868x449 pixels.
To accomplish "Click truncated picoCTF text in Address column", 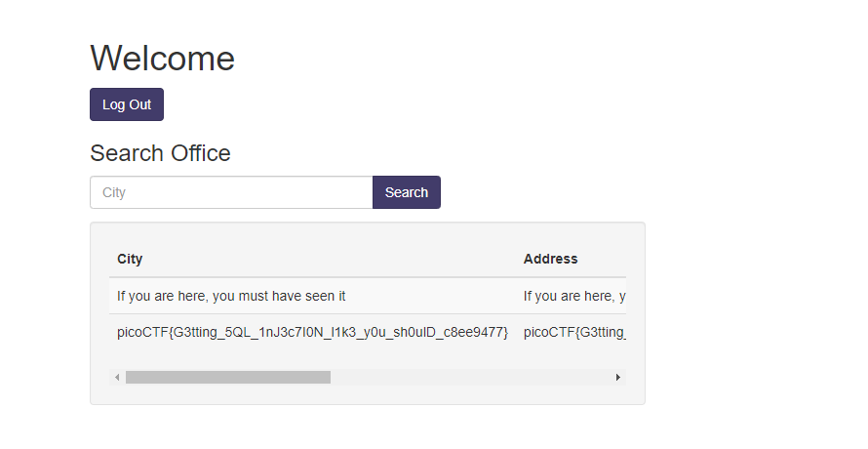I will click(573, 333).
